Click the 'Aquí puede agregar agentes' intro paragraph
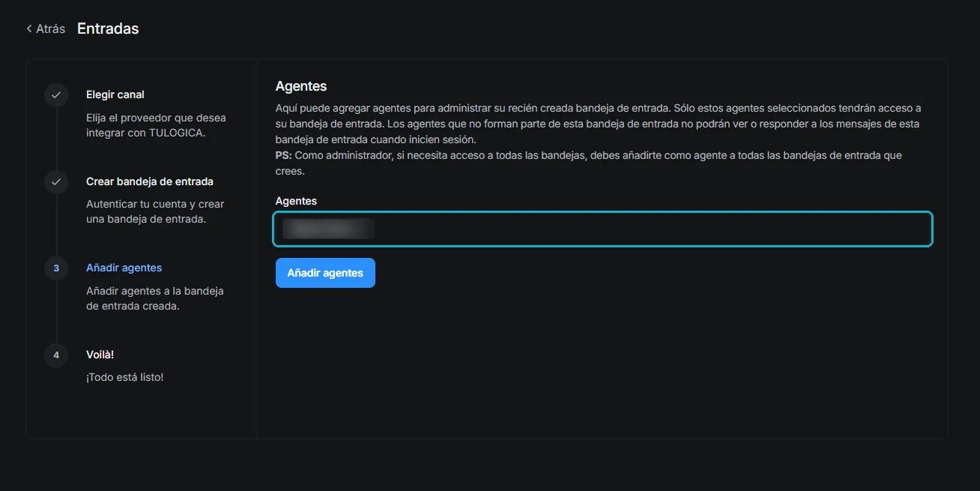 click(599, 124)
